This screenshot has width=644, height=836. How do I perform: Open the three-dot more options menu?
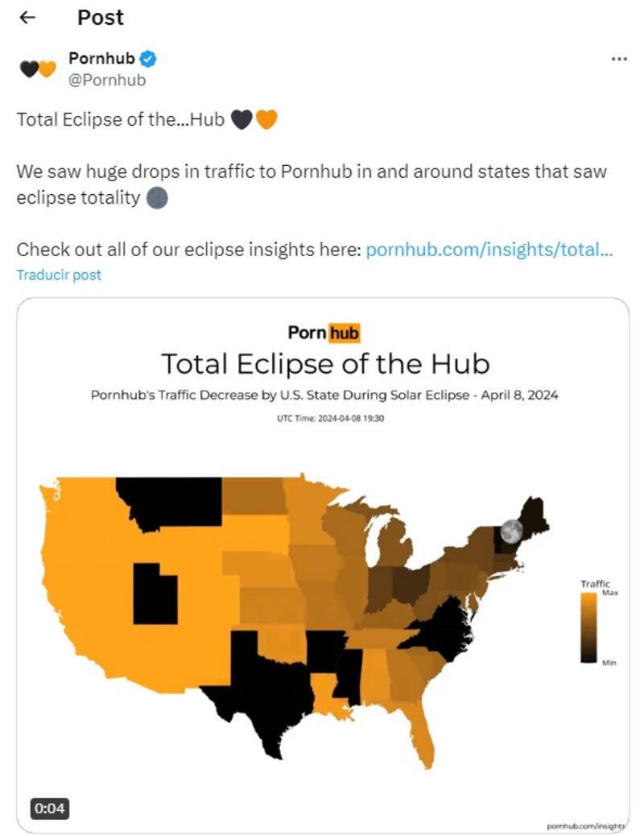coord(618,60)
